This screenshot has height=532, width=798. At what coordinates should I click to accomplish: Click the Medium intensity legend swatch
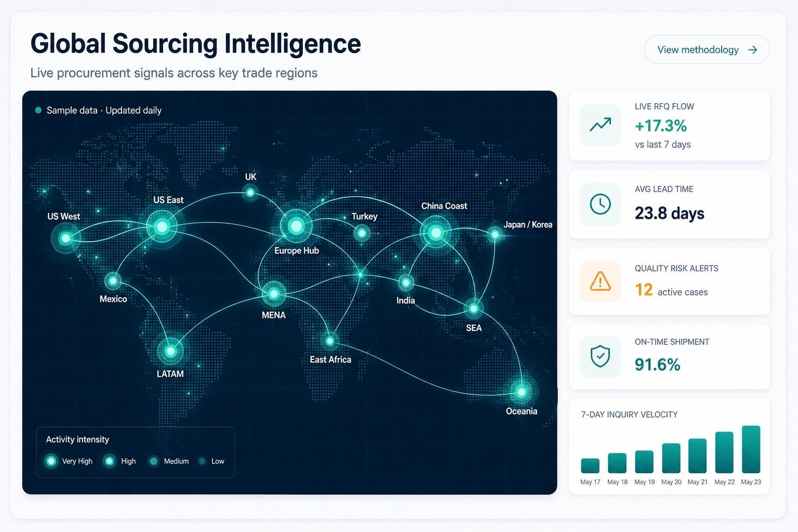coord(153,461)
